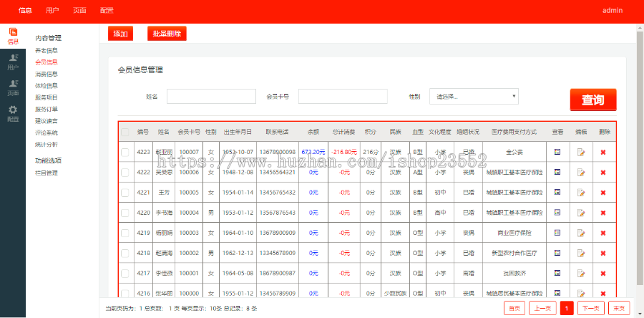Open 统计分析 in the left menu
Screen dimensions: 644x318
pos(47,144)
